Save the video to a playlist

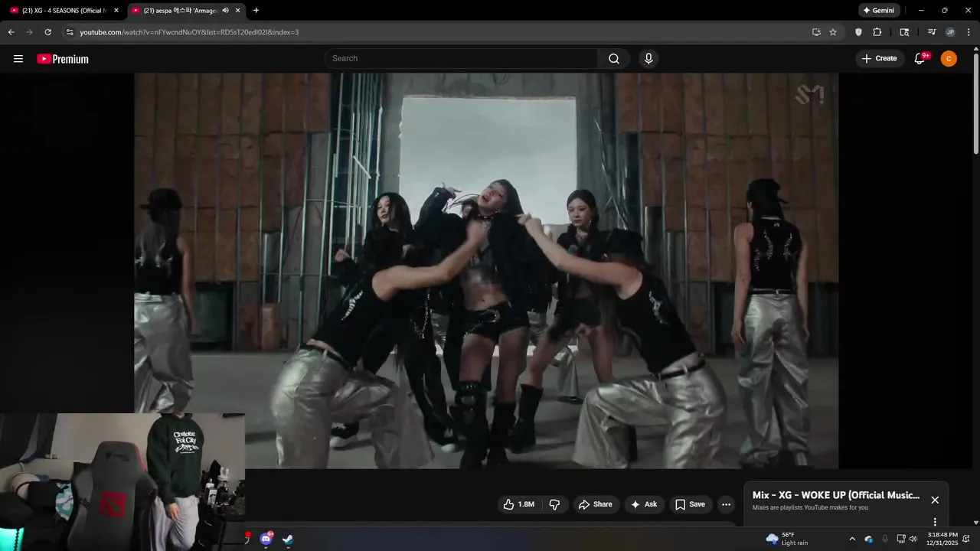[x=690, y=504]
